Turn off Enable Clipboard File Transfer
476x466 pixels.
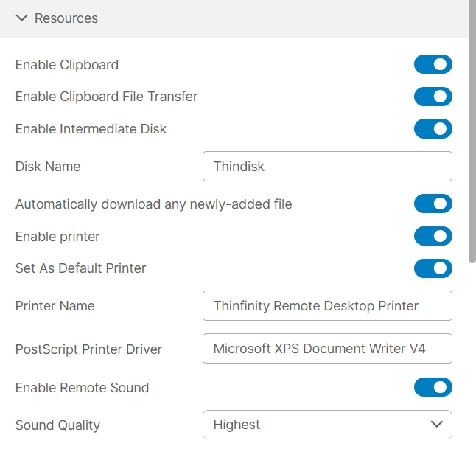pos(433,97)
